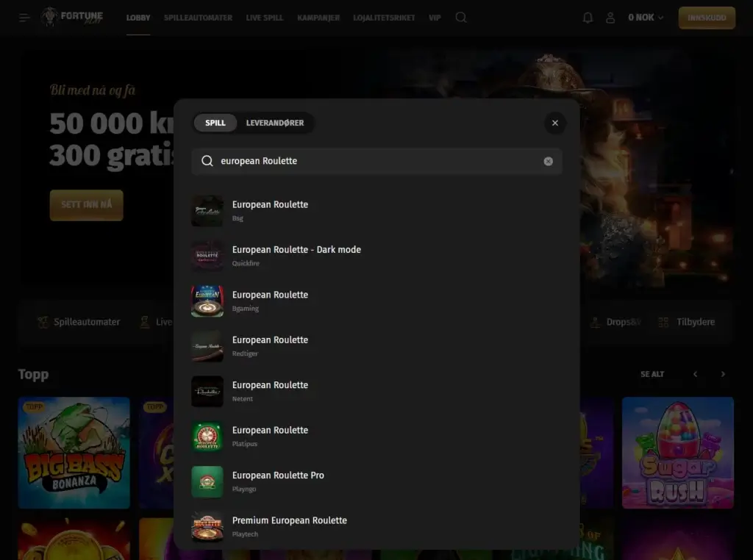Image resolution: width=753 pixels, height=560 pixels.
Task: Click the Innskudd deposit button
Action: (707, 18)
